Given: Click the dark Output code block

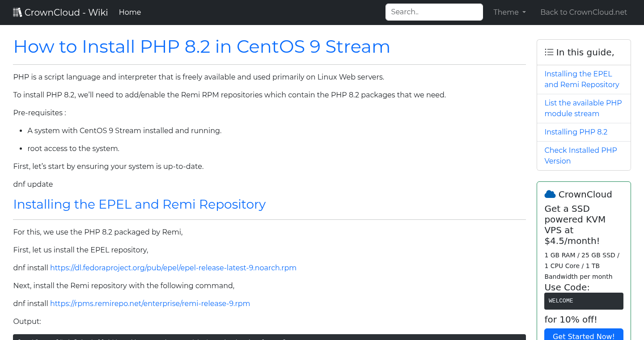Looking at the screenshot, I should pyautogui.click(x=269, y=337).
